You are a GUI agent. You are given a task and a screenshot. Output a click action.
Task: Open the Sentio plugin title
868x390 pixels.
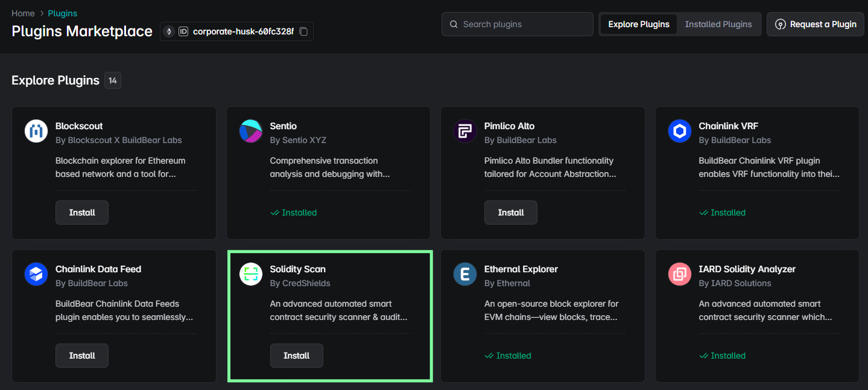tap(284, 126)
